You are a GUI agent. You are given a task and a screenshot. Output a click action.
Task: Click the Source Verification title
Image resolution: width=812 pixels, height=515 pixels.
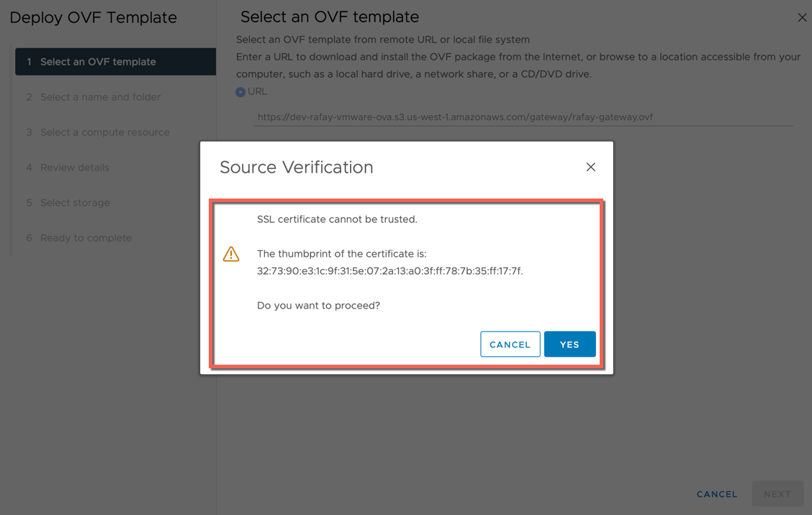[x=296, y=167]
